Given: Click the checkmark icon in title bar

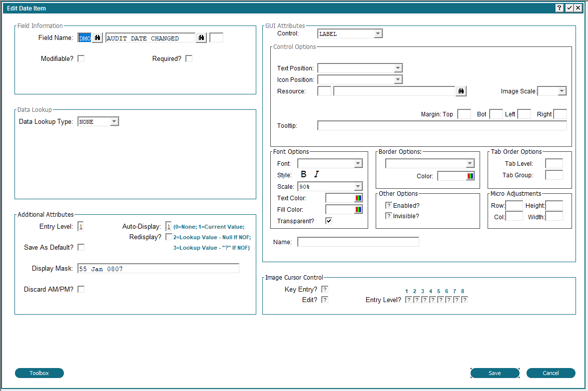Looking at the screenshot, I should (x=569, y=8).
